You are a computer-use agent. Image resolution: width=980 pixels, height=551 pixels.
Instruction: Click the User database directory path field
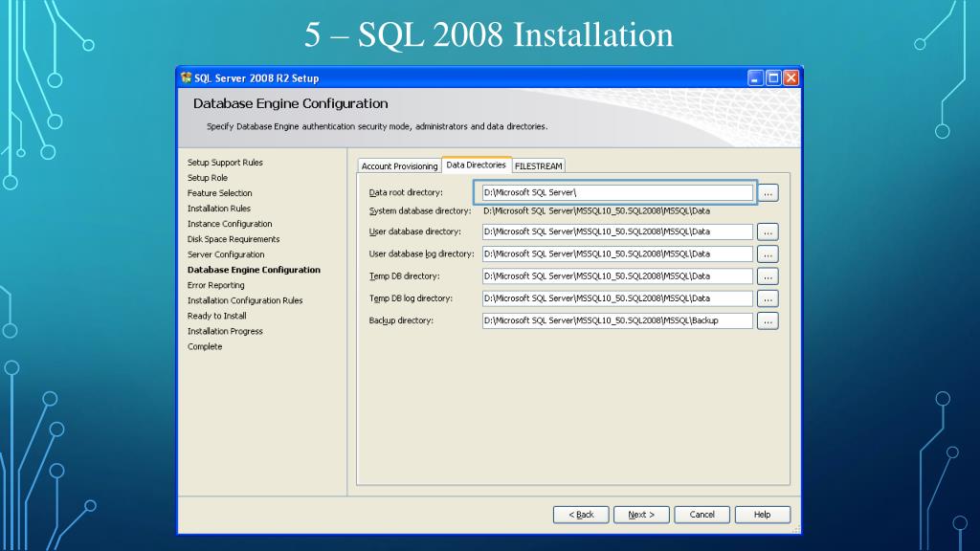click(x=617, y=231)
